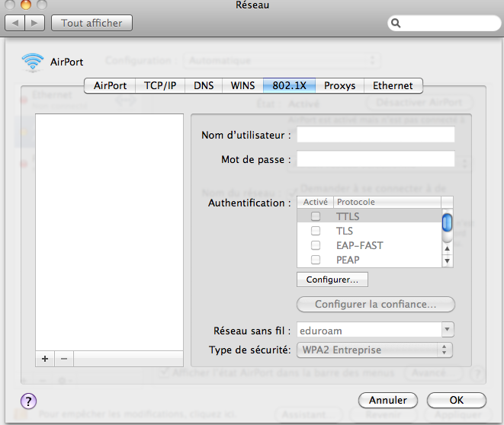Switch to the Ethernet tab

tap(393, 86)
